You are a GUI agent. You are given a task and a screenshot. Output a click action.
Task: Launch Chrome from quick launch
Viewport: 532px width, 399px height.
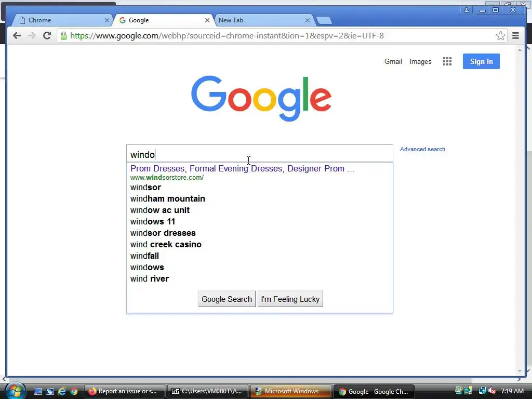[x=74, y=392]
